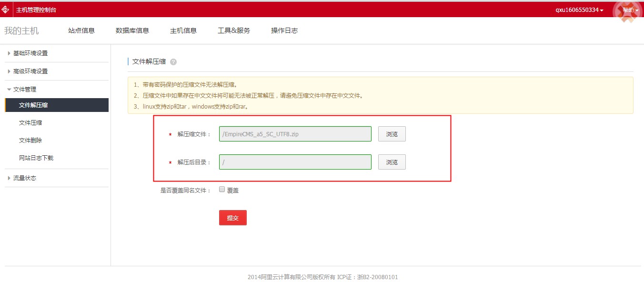
Task: Click the help question mark beside 文件解压缩
Action: pos(173,62)
